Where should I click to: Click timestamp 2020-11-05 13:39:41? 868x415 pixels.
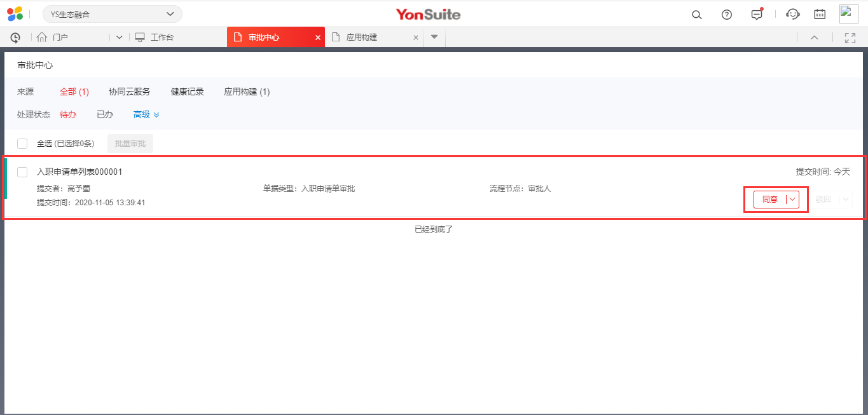pyautogui.click(x=110, y=203)
